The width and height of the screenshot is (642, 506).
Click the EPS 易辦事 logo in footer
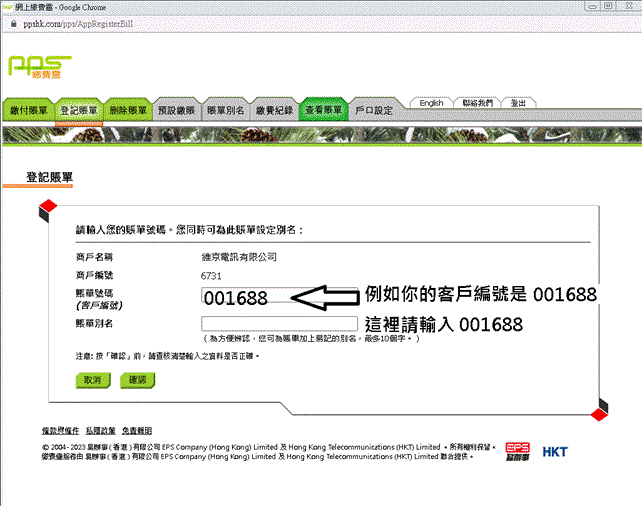click(x=516, y=452)
